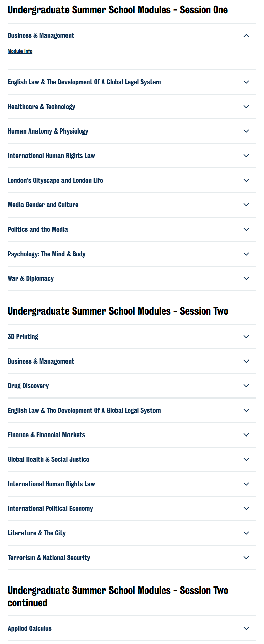
Task: Expand Drug Discovery with its chevron
Action: 246,386
